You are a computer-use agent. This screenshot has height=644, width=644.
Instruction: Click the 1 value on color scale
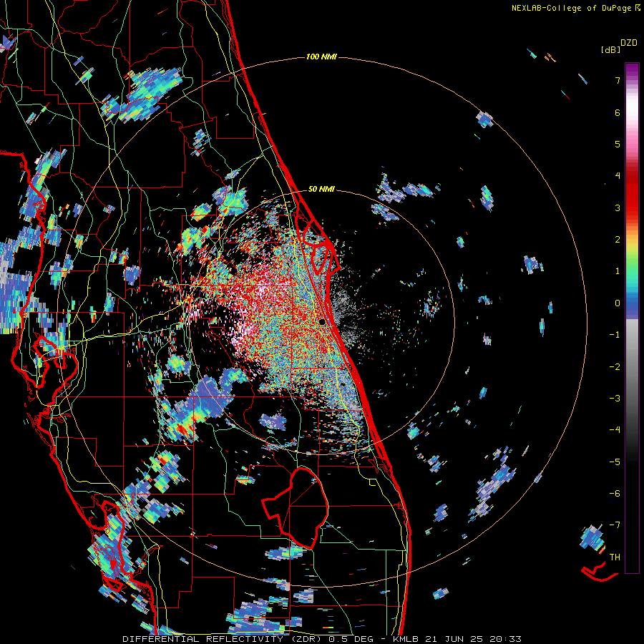coord(618,271)
